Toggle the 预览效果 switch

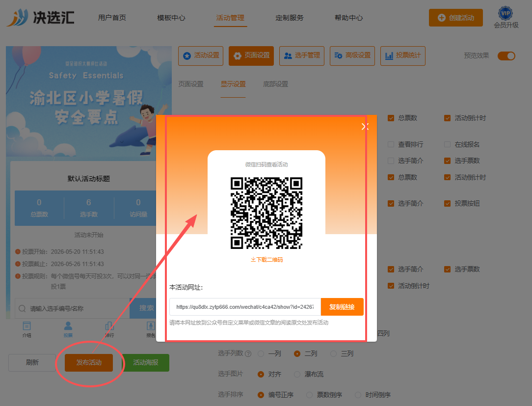(506, 55)
